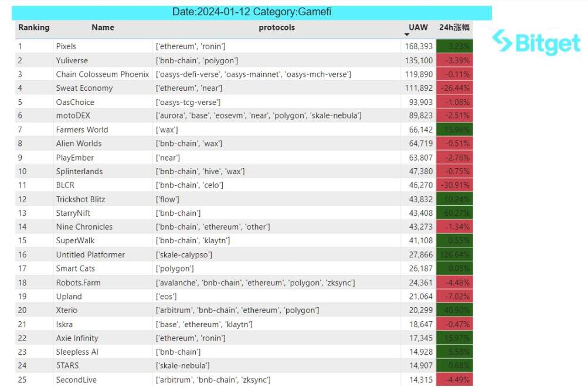This screenshot has height=391, width=588.
Task: Click the UAW column header
Action: pyautogui.click(x=418, y=28)
